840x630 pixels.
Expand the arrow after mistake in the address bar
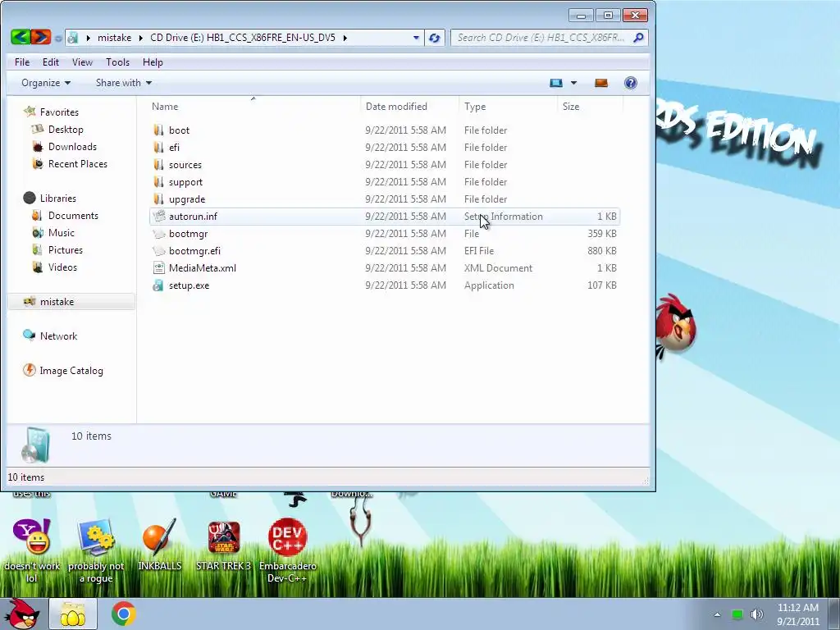[x=141, y=38]
